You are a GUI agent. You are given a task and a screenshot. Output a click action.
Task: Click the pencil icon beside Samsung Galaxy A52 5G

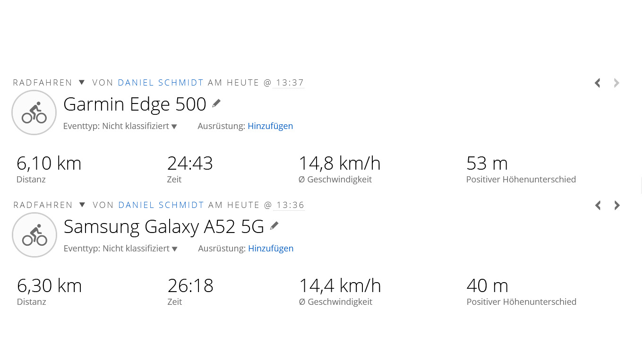point(274,226)
